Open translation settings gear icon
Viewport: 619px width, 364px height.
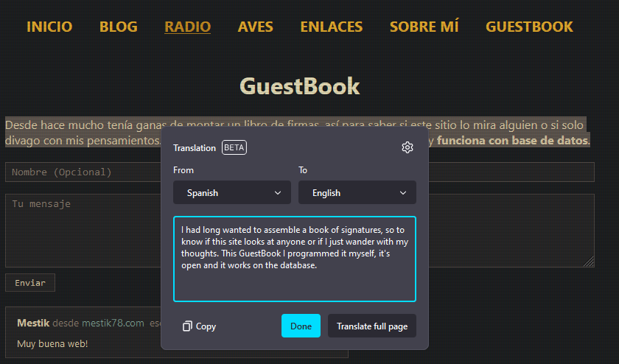[408, 147]
